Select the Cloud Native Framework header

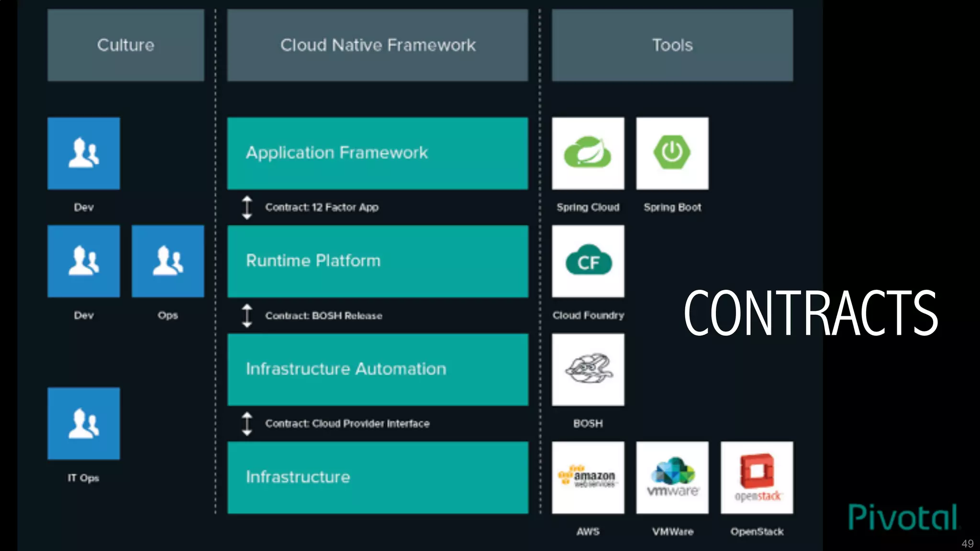point(378,45)
